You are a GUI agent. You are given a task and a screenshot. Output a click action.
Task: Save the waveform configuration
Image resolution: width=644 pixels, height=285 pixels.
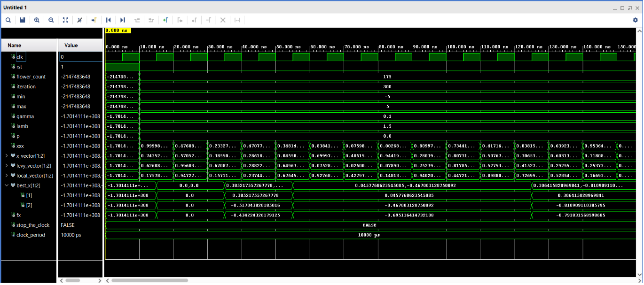tap(23, 20)
